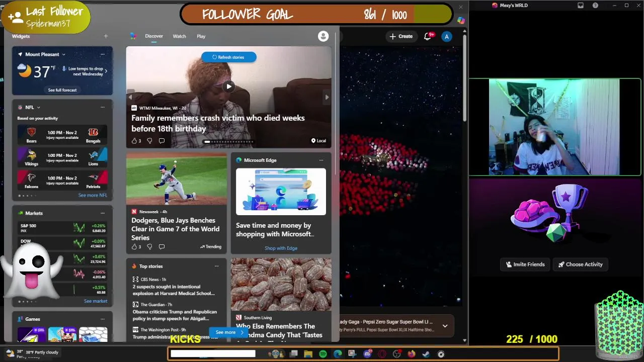Open Games widget more options menu
Viewport: 644px width, 362px height.
click(x=103, y=319)
